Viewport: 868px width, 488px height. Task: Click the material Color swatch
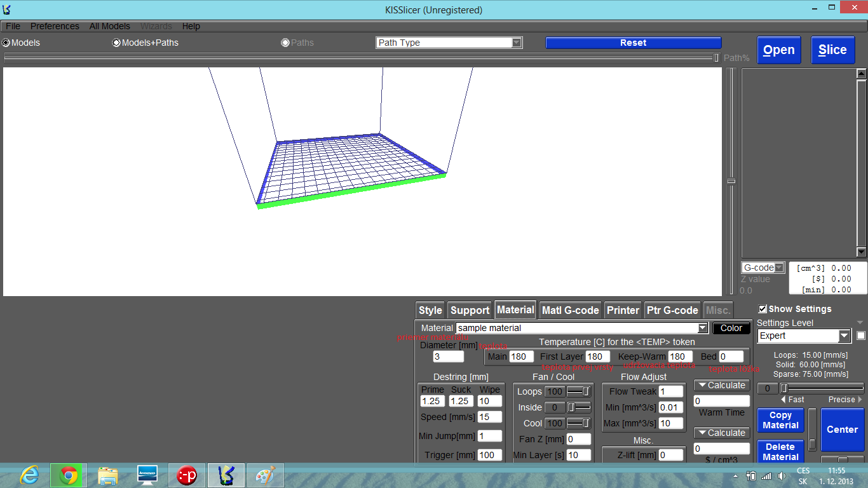(x=731, y=328)
